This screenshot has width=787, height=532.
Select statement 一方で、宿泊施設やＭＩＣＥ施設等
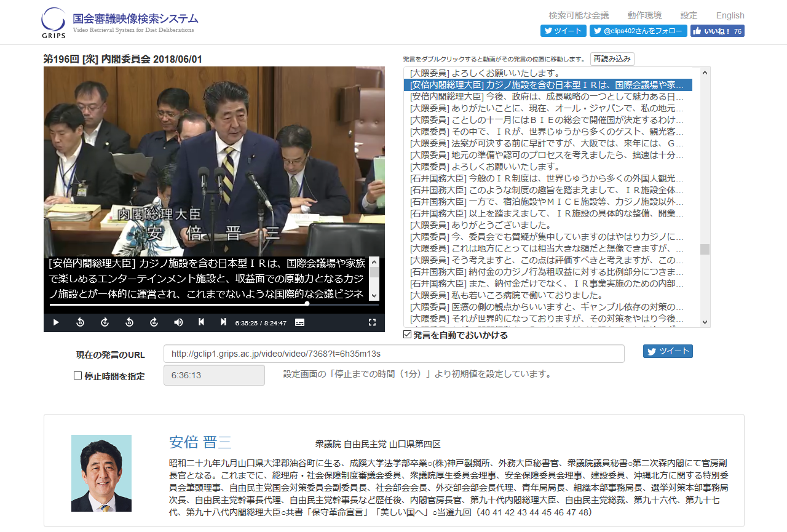(548, 202)
